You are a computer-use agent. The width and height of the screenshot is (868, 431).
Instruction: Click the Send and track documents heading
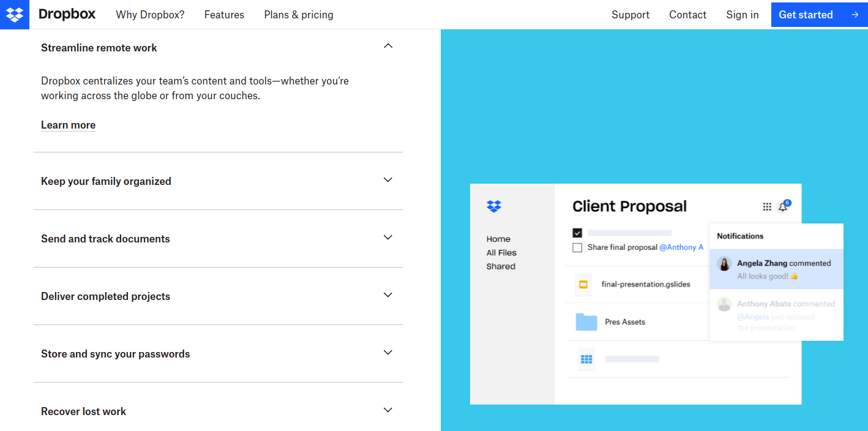(105, 239)
